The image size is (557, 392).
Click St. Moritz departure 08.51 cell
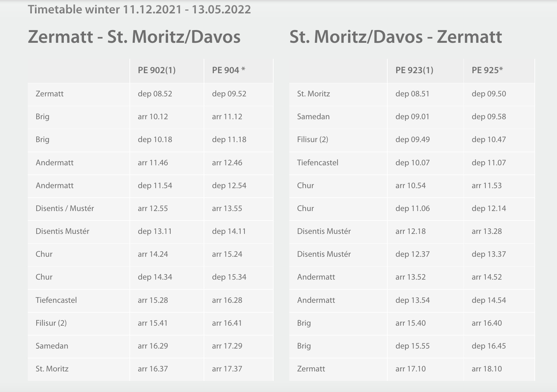point(425,94)
